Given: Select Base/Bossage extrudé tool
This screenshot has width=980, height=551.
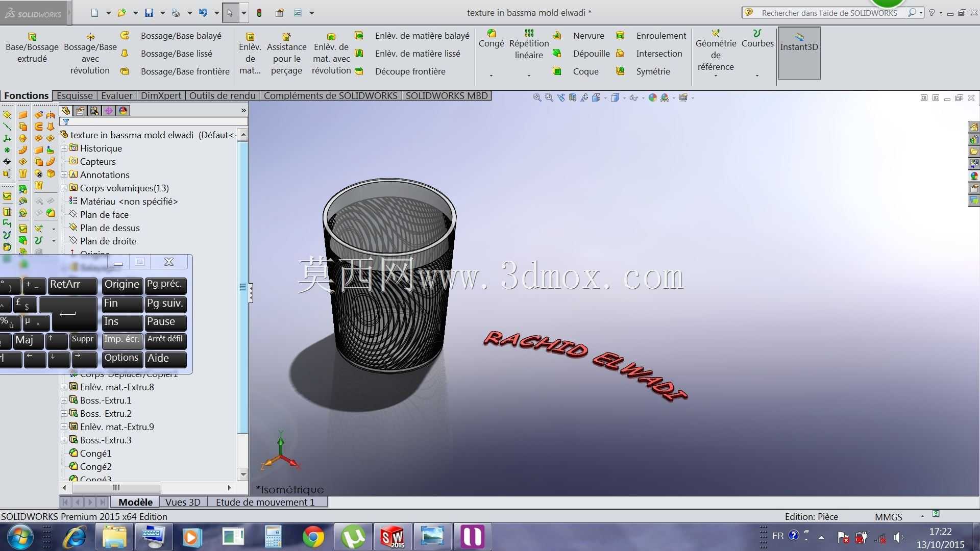Looking at the screenshot, I should (32, 47).
